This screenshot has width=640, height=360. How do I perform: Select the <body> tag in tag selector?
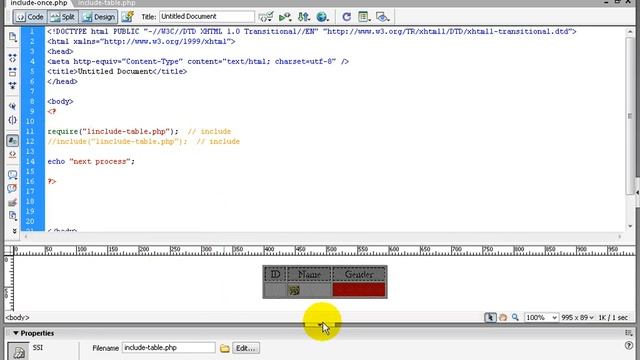click(17, 317)
